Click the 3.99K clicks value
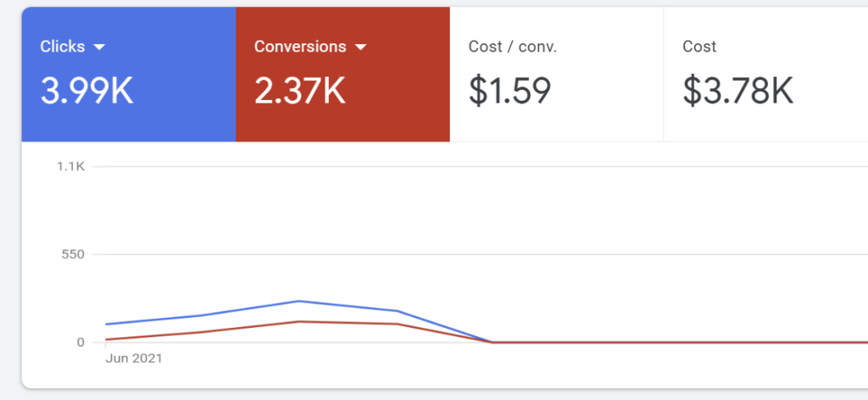This screenshot has width=868, height=400. click(x=87, y=91)
